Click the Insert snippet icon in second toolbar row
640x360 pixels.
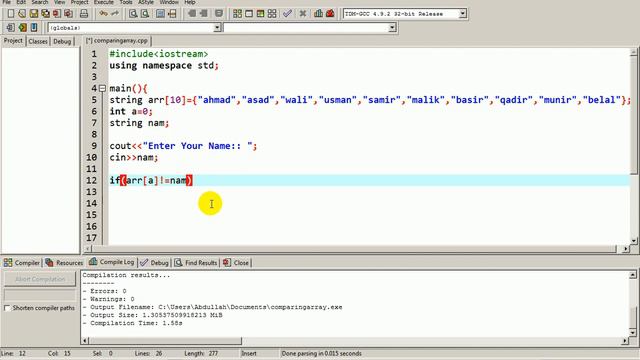tap(11, 27)
